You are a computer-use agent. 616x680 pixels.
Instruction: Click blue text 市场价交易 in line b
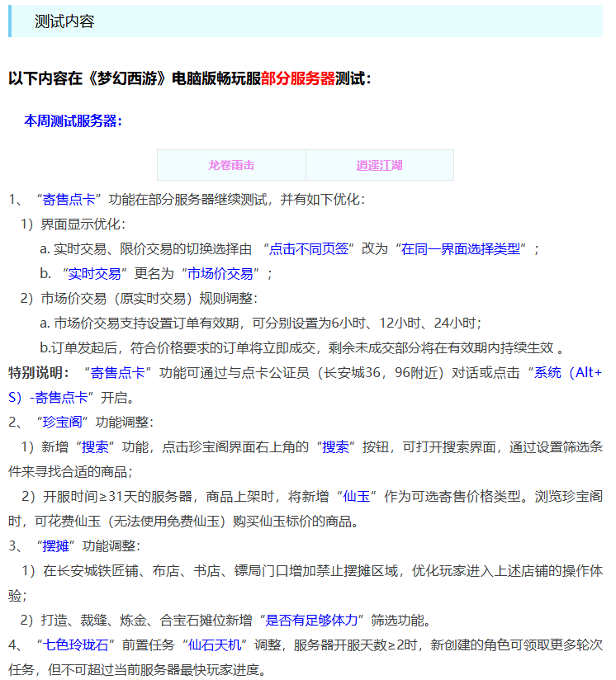(220, 274)
